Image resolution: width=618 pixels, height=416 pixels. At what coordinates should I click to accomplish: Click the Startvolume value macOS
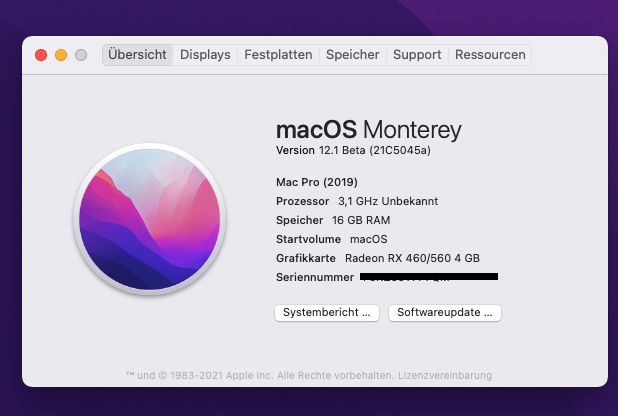[x=369, y=239]
